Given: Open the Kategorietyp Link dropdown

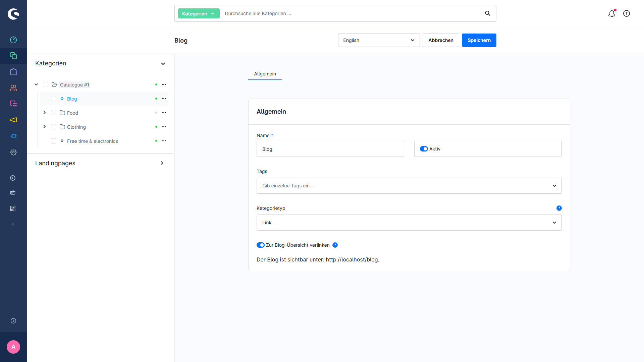Looking at the screenshot, I should pos(409,223).
